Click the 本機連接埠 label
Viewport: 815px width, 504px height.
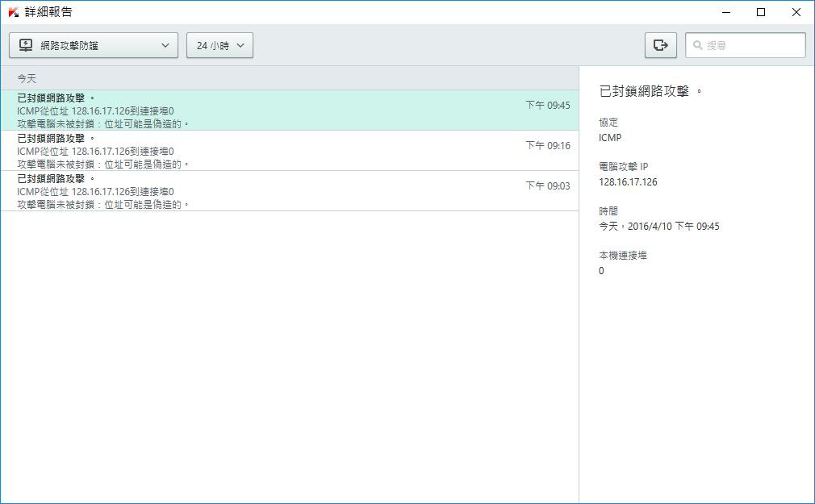click(623, 255)
